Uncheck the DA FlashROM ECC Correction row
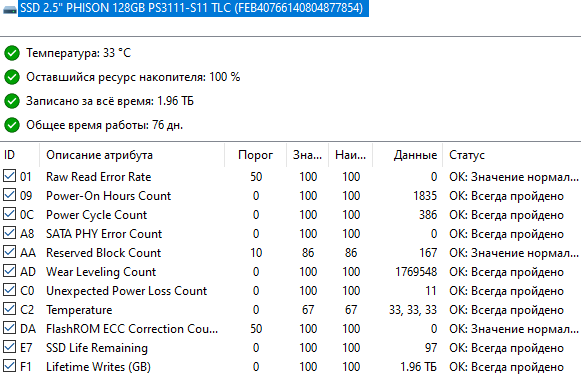The width and height of the screenshot is (581, 378). coord(9,328)
